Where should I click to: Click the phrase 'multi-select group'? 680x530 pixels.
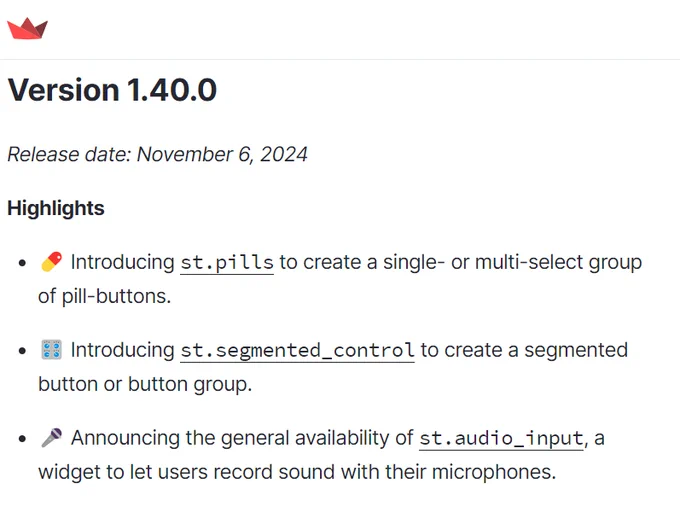click(x=559, y=263)
